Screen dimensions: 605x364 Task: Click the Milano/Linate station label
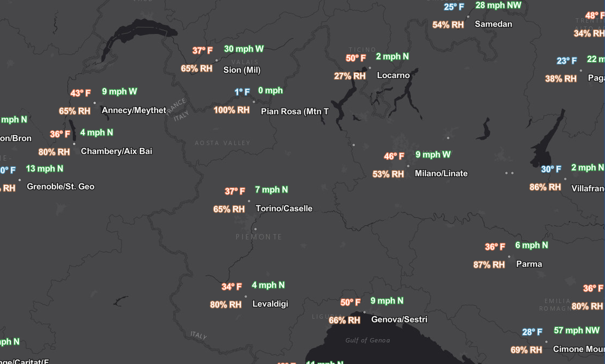441,174
